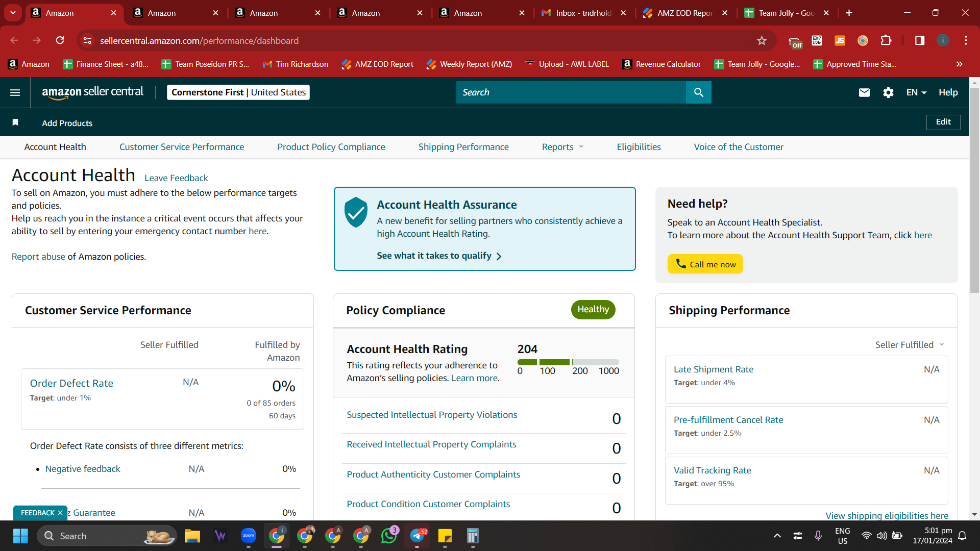Image resolution: width=980 pixels, height=551 pixels.
Task: Open File Explorer from the taskbar
Action: point(192,536)
